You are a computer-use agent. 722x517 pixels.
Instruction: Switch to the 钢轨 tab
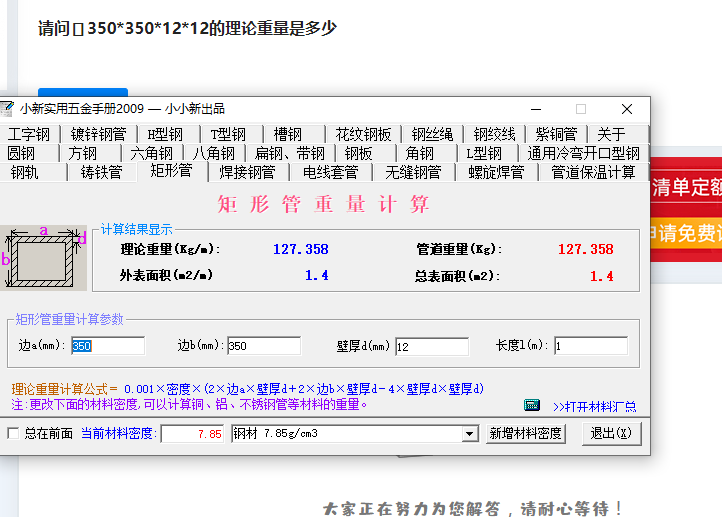(x=24, y=172)
